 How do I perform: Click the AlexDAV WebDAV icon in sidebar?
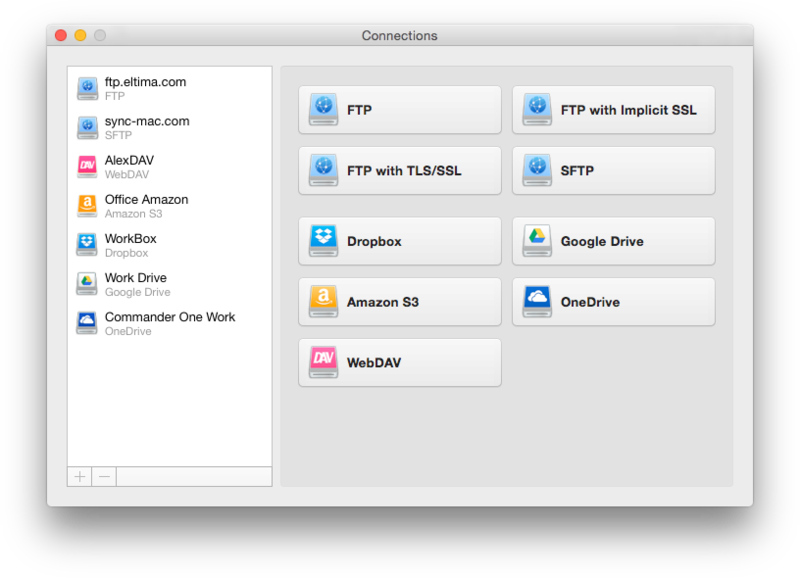[87, 167]
